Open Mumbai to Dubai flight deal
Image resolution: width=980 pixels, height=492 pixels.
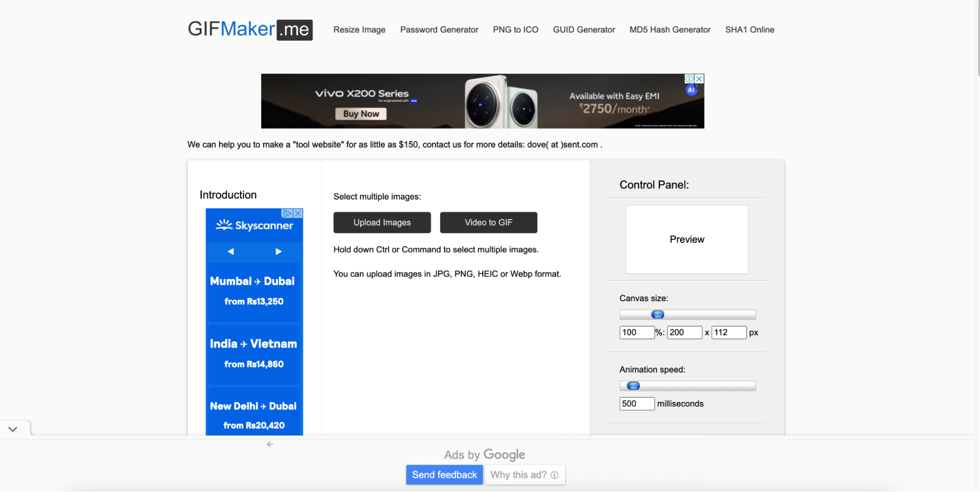tap(254, 291)
